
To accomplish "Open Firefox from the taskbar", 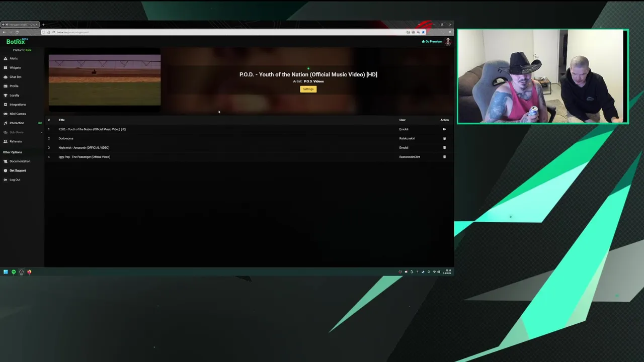I will pos(29,272).
